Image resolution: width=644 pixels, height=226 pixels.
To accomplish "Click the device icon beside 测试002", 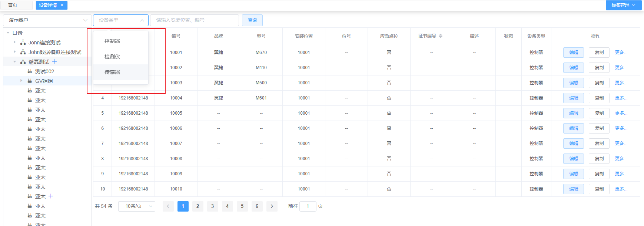I will click(x=30, y=71).
